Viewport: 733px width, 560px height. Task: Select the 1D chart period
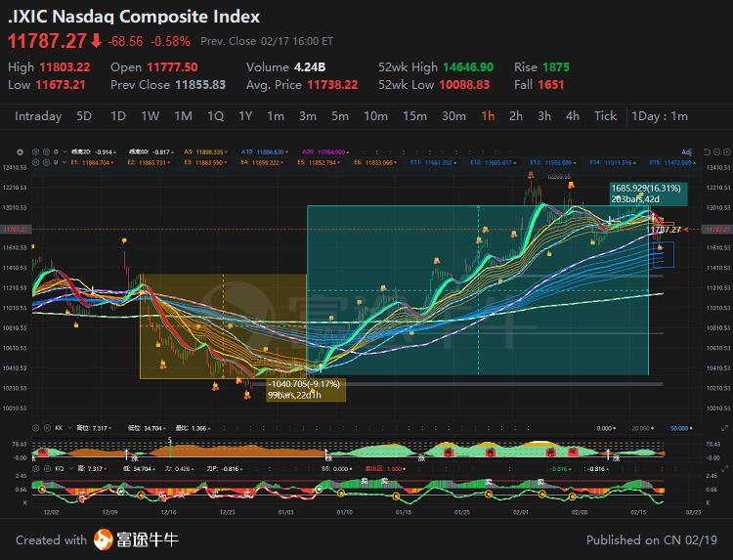(117, 116)
